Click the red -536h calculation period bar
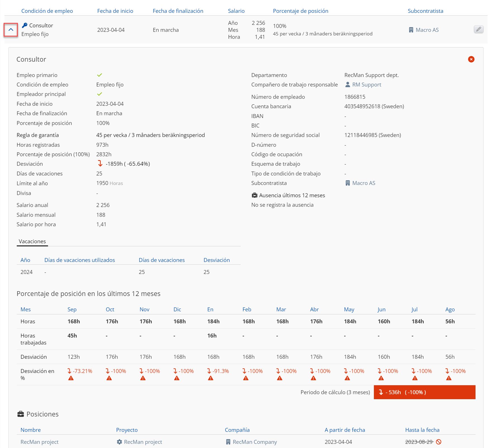This screenshot has height=448, width=492. click(x=424, y=392)
